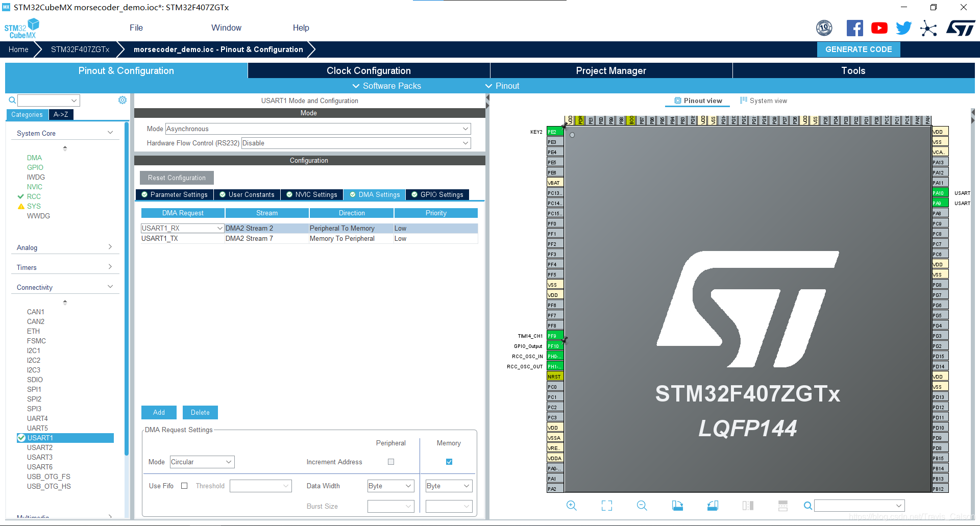
Task: Click the System view grid icon
Action: click(744, 101)
